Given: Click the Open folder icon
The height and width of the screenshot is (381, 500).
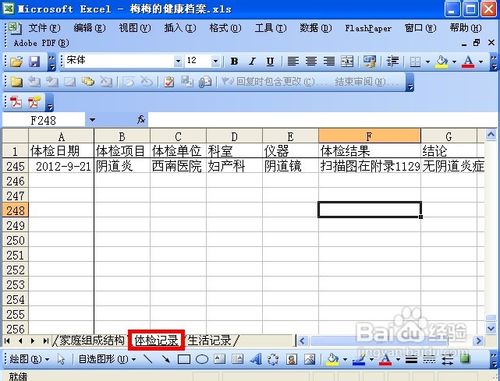Looking at the screenshot, I should tap(16, 61).
